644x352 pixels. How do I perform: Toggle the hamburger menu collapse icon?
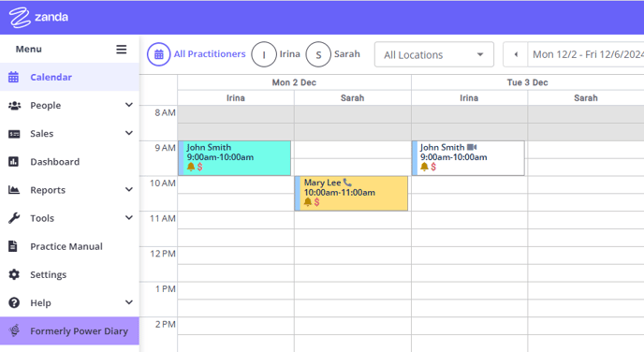(121, 50)
